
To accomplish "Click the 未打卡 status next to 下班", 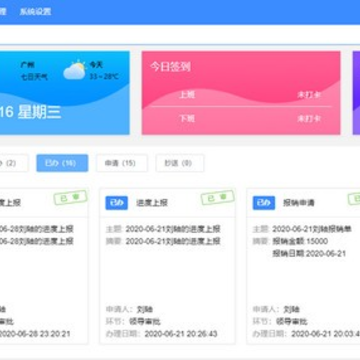I will pyautogui.click(x=309, y=118).
